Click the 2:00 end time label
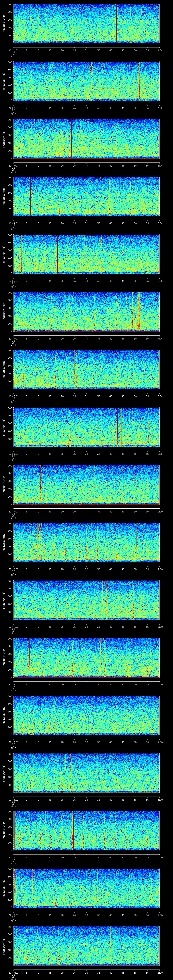The width and height of the screenshot is (173, 980). click(160, 50)
